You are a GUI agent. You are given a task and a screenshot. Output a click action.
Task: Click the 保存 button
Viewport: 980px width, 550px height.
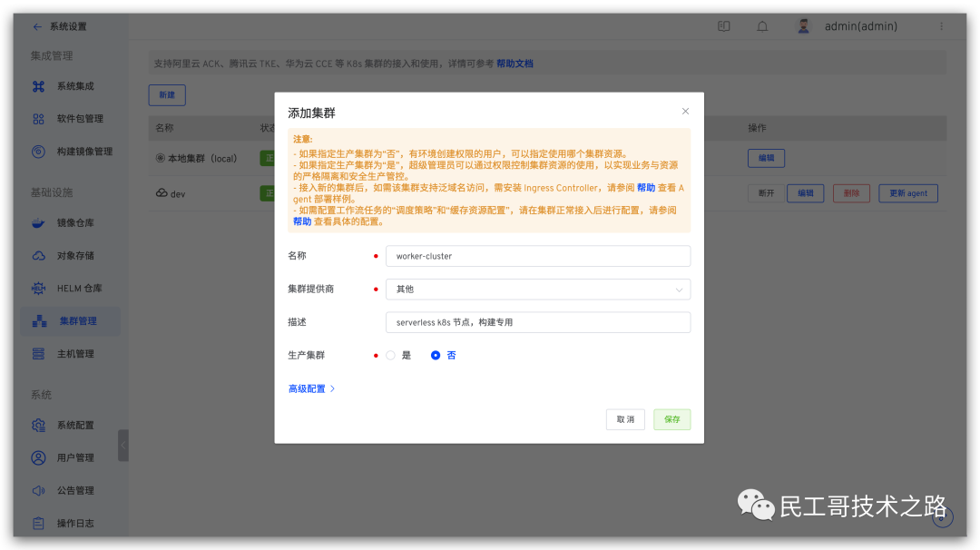point(671,419)
